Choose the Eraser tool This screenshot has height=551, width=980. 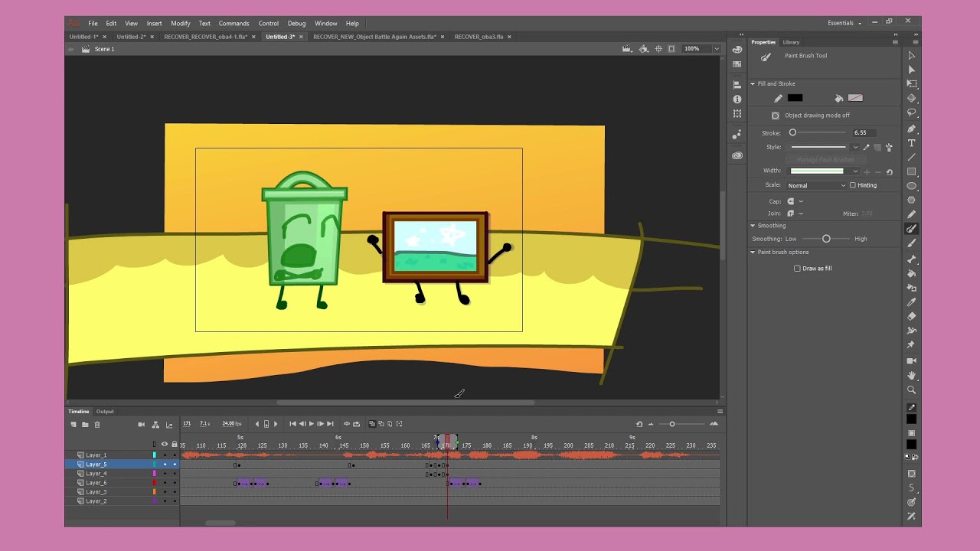click(911, 316)
